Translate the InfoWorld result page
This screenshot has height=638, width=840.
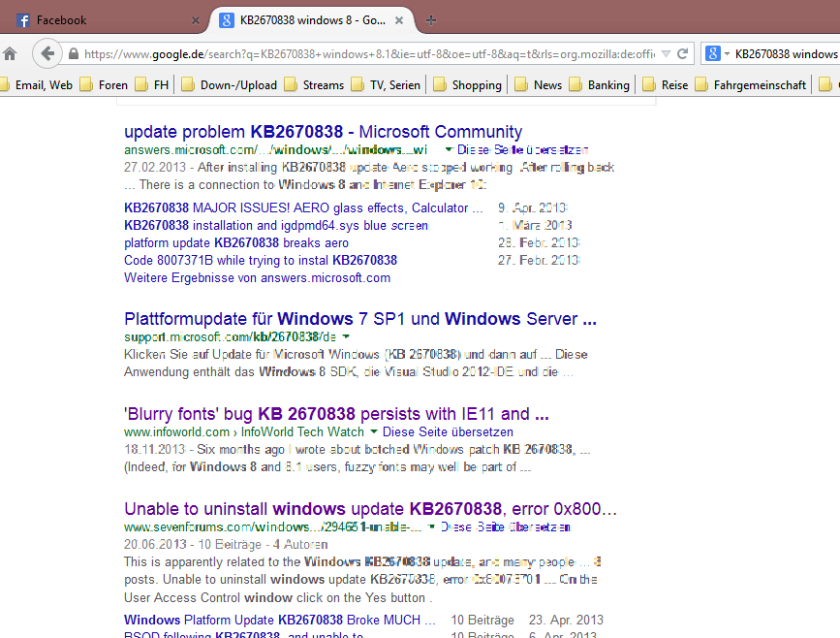point(448,431)
